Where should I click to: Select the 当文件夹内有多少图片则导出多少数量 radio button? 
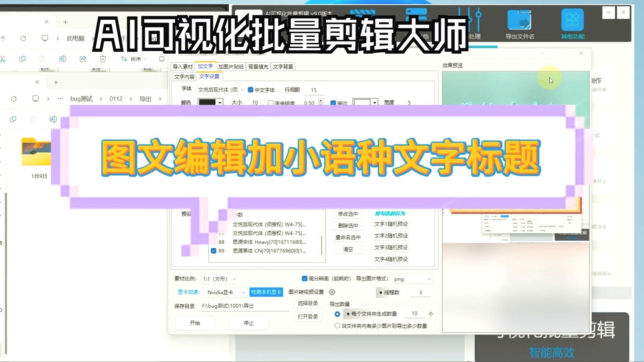337,326
